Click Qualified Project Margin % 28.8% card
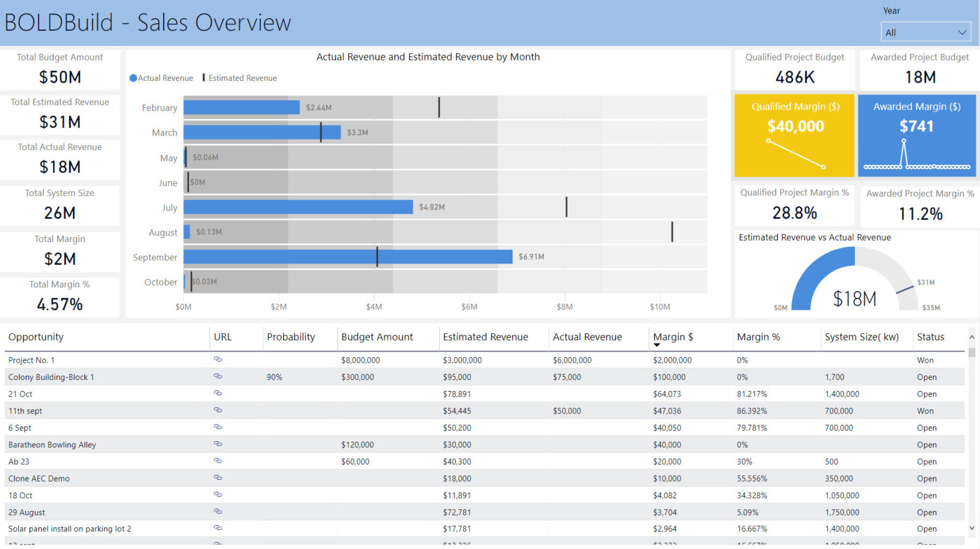This screenshot has height=549, width=980. click(794, 205)
